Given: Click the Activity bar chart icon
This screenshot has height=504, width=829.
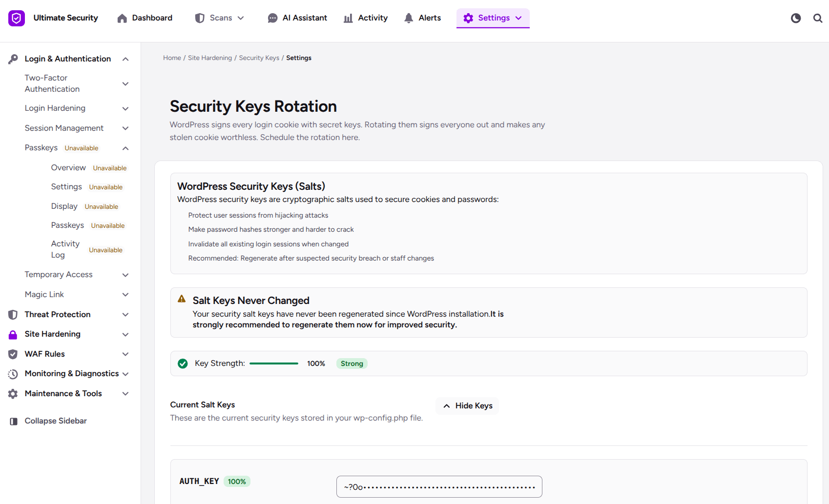Looking at the screenshot, I should tap(348, 19).
